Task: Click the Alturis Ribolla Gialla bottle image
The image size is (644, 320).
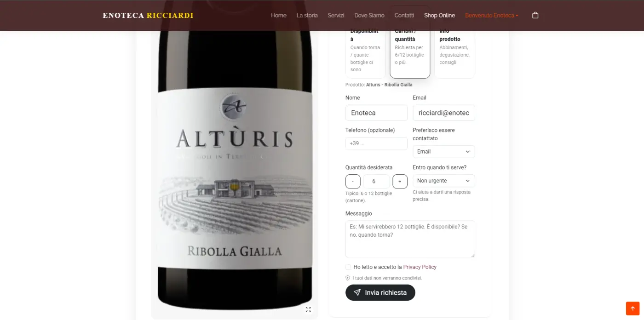Action: (235, 170)
